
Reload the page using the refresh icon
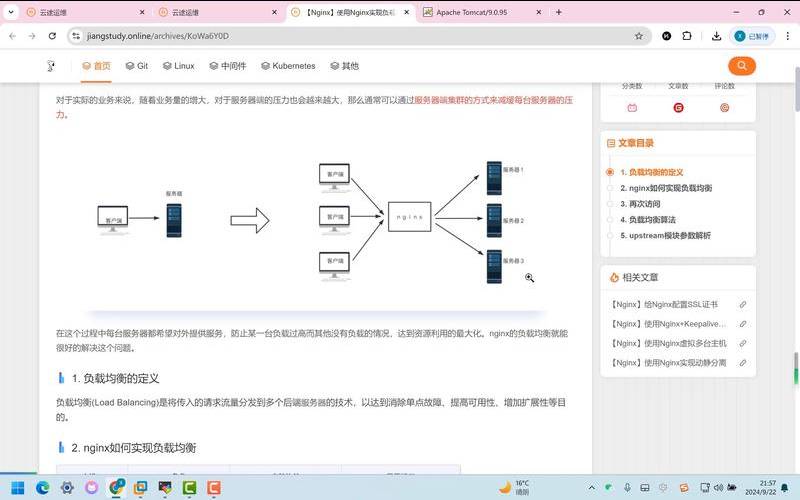pyautogui.click(x=55, y=36)
